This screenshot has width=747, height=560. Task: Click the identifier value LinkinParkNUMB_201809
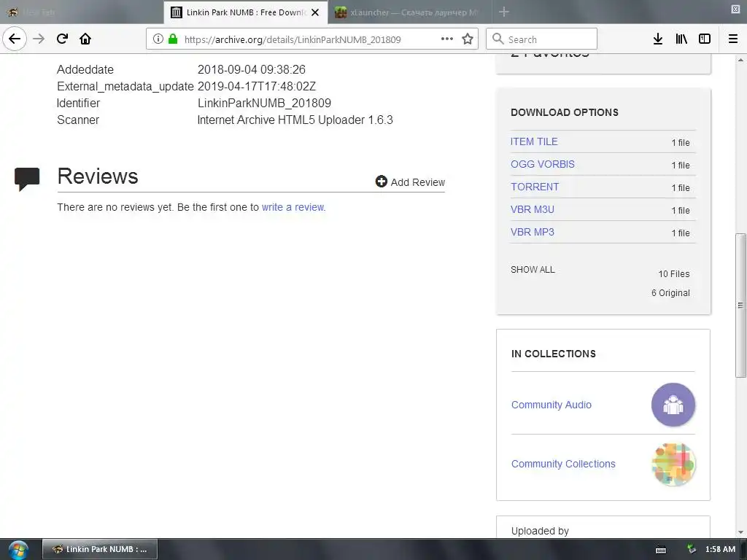264,104
